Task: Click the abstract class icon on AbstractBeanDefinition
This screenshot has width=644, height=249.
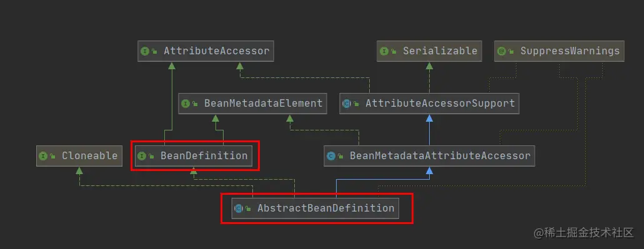Action: (238, 208)
